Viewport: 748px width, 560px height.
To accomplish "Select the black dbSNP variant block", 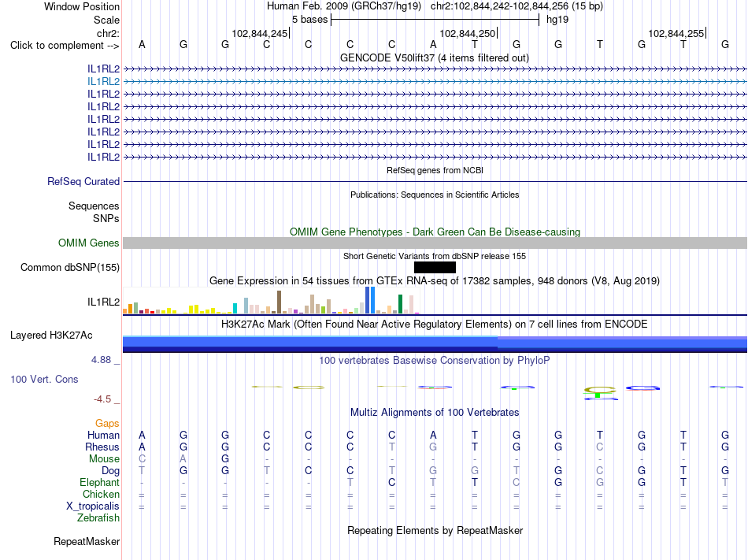I will click(x=435, y=268).
